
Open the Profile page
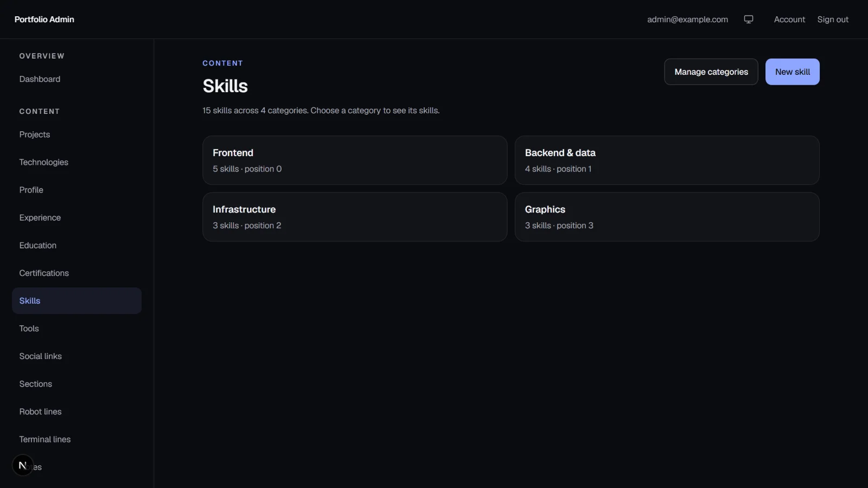76,190
